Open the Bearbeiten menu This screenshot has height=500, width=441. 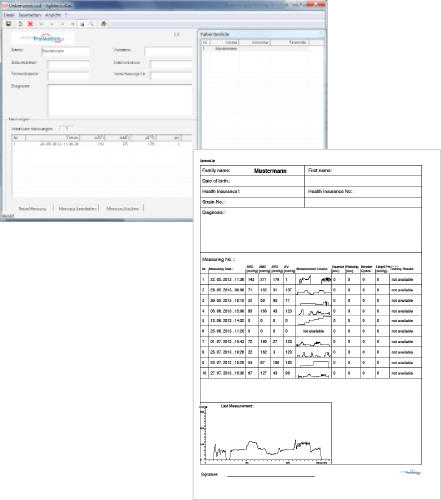tap(30, 15)
